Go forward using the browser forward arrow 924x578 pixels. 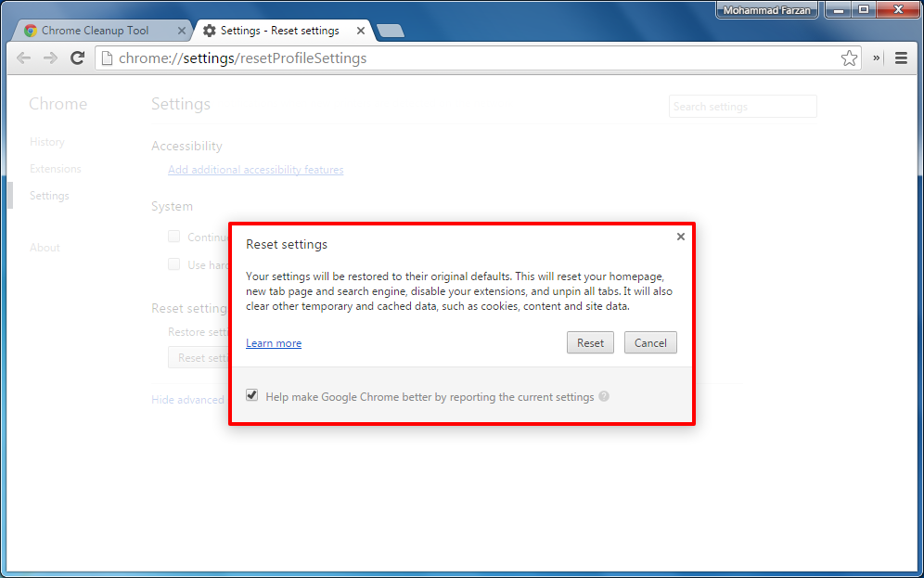click(x=51, y=58)
